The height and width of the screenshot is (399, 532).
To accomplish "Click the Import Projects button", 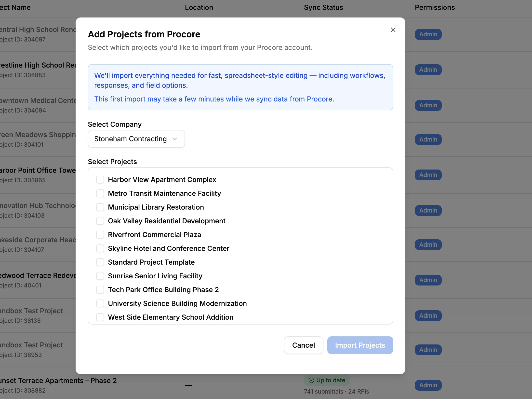I will pyautogui.click(x=360, y=345).
